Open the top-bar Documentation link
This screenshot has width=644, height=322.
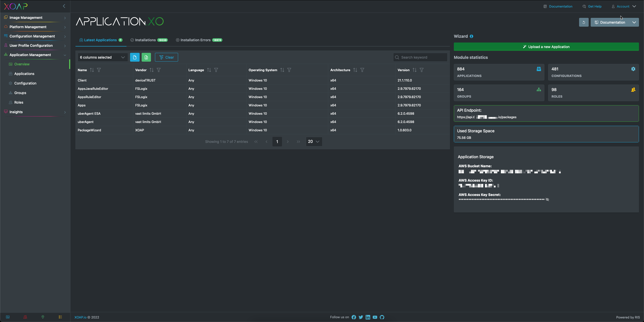tap(558, 7)
